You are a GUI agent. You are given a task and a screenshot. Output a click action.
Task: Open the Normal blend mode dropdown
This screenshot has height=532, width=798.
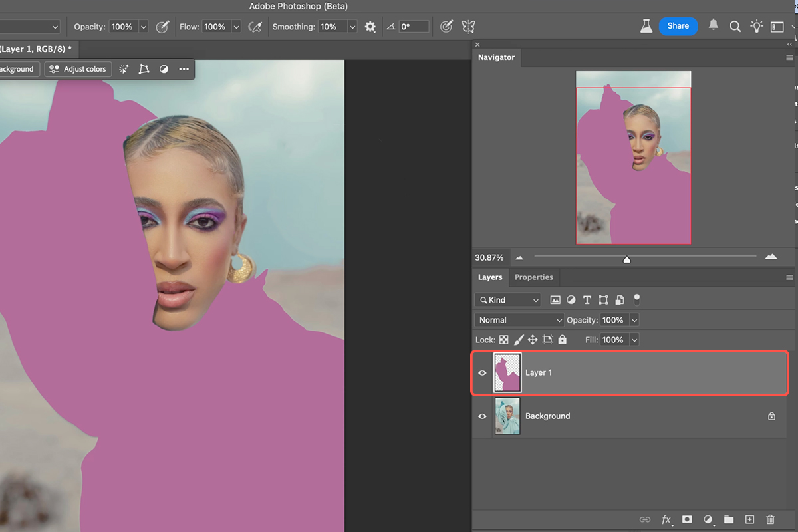coord(519,320)
